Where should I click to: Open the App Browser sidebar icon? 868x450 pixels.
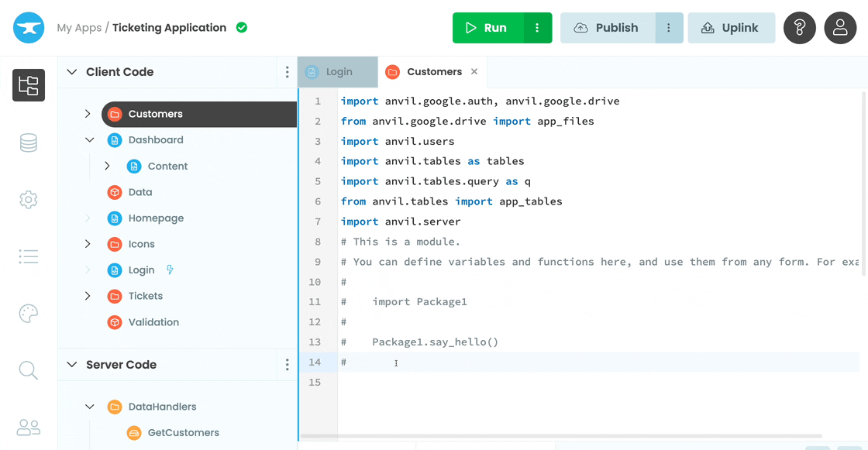click(x=29, y=85)
